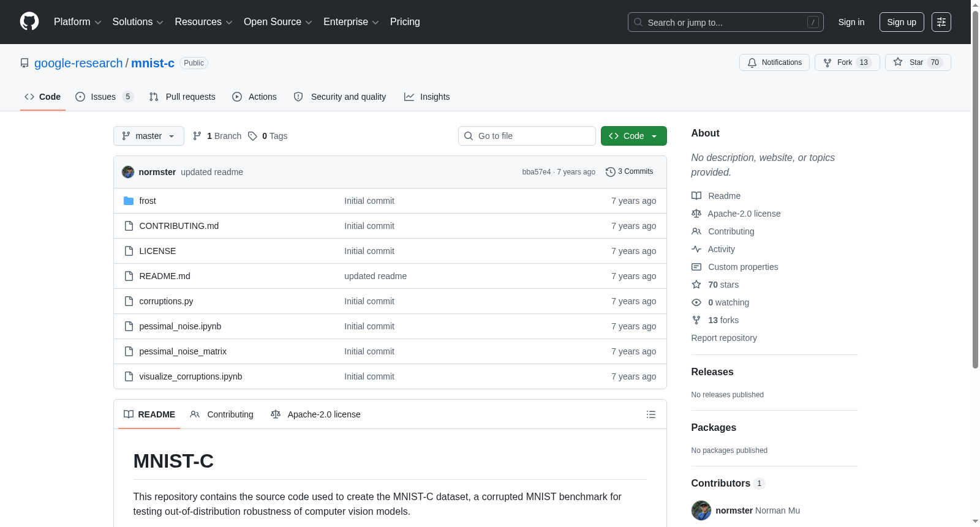Open the Pricing page
Image resolution: width=980 pixels, height=527 pixels.
tap(405, 22)
